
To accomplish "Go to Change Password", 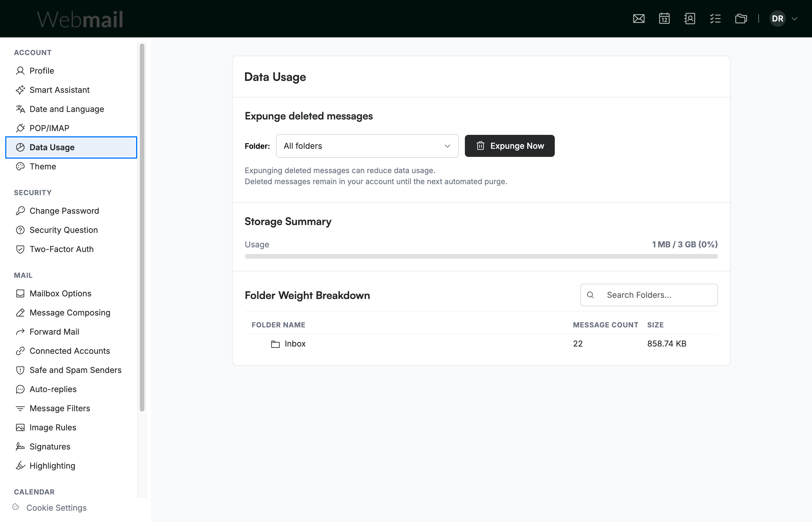I will (x=71, y=211).
